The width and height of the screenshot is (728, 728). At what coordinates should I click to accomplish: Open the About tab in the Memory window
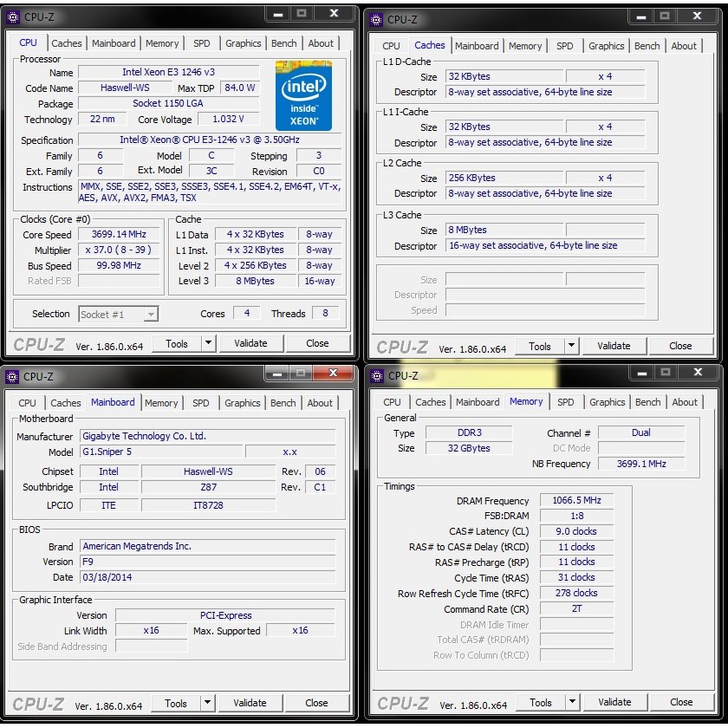[685, 401]
